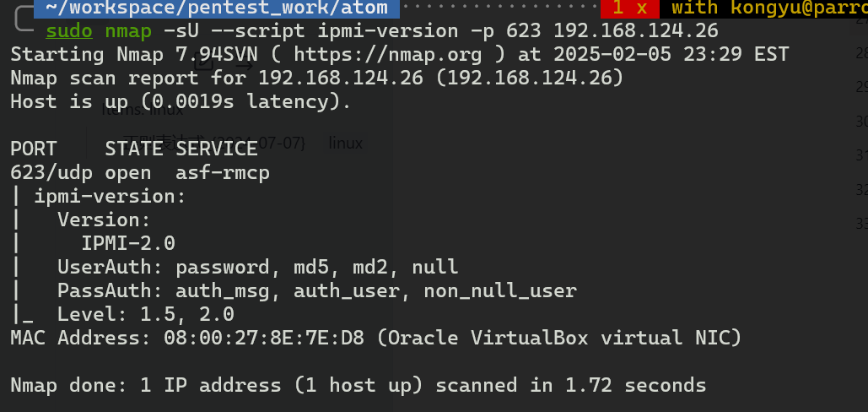The height and width of the screenshot is (412, 868).
Task: Click the green nmap command word
Action: point(128,31)
